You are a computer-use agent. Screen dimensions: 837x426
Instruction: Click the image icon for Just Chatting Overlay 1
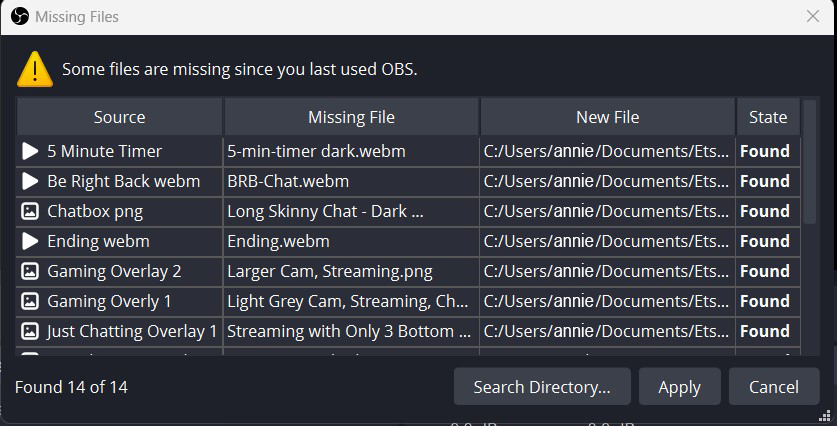coord(30,331)
